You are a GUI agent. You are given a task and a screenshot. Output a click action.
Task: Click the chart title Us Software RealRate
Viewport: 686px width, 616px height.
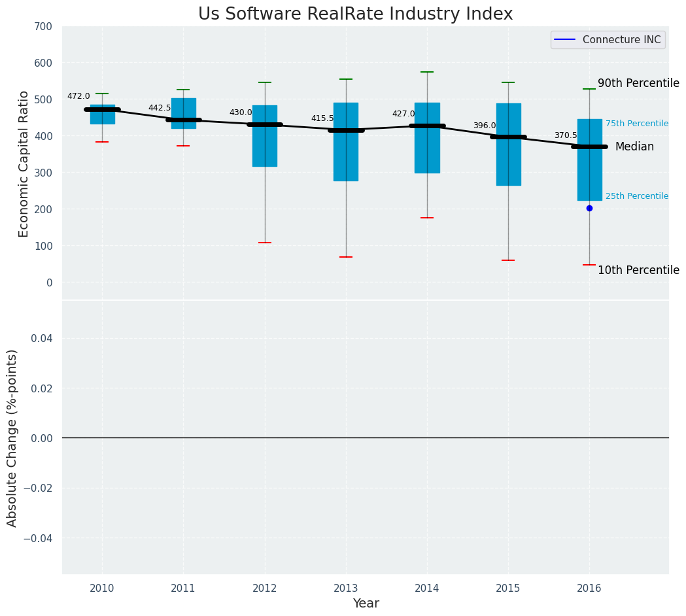tap(355, 14)
